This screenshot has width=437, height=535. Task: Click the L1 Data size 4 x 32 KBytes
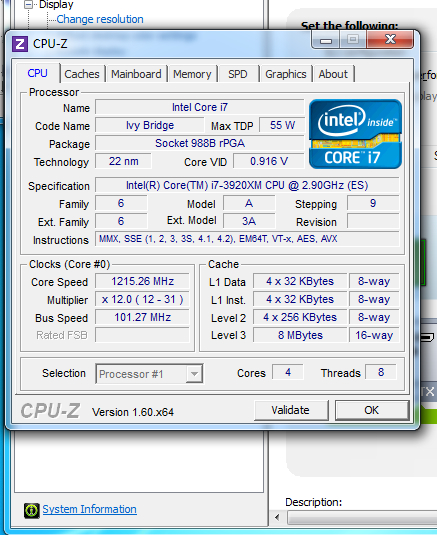[x=300, y=281]
